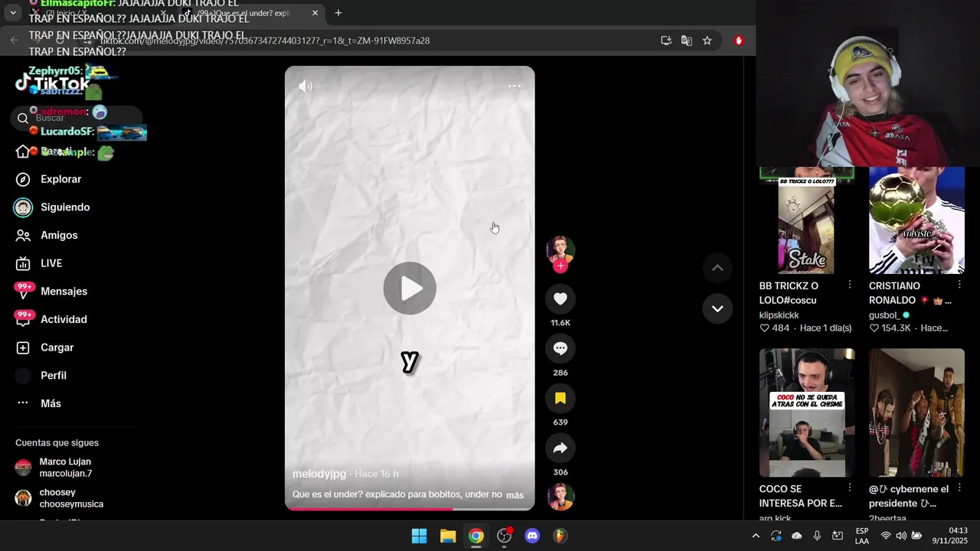Click the browser back arrow
This screenshot has height=551, width=980.
(x=14, y=41)
